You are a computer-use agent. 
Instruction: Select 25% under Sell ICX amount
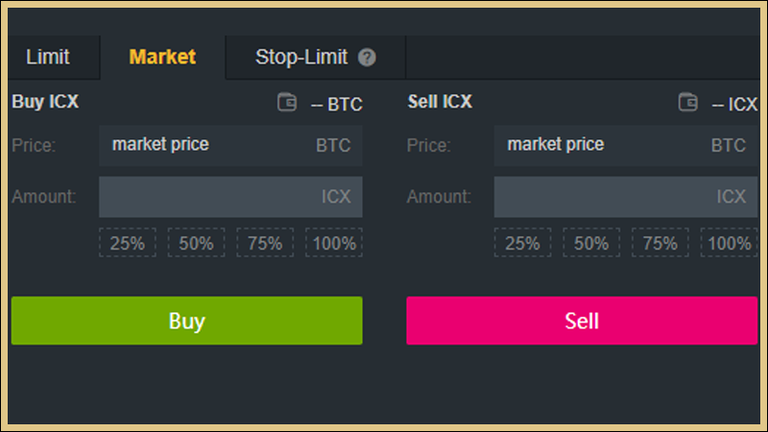click(x=523, y=242)
